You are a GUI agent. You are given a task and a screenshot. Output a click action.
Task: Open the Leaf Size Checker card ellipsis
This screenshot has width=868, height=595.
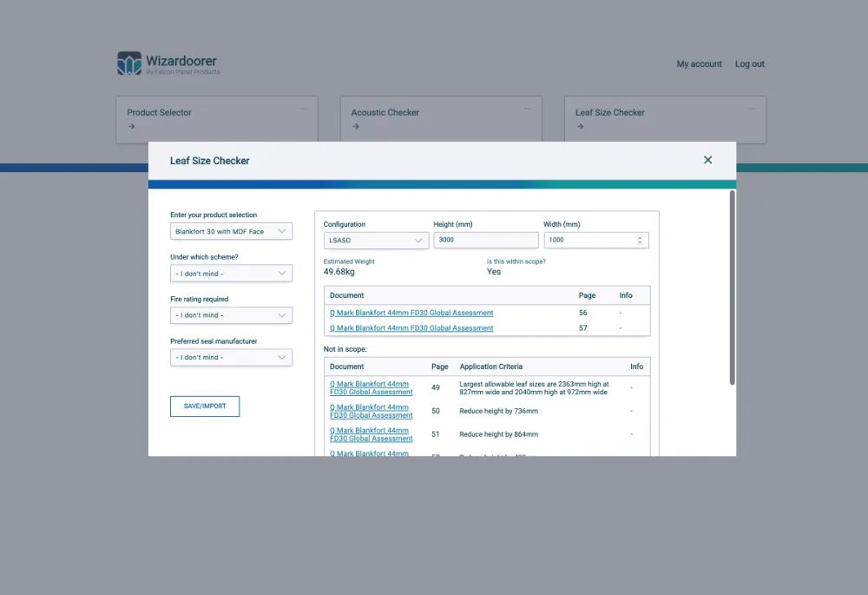tap(752, 109)
